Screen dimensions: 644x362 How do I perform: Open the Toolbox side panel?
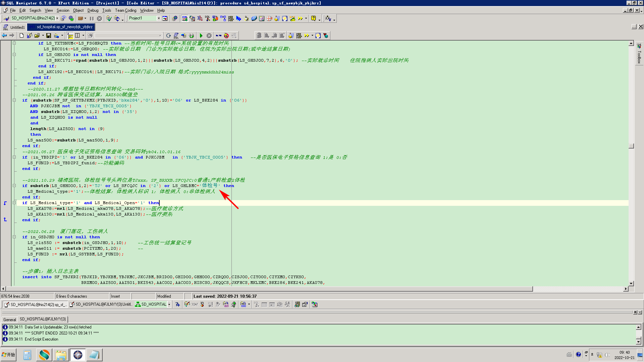[639, 54]
